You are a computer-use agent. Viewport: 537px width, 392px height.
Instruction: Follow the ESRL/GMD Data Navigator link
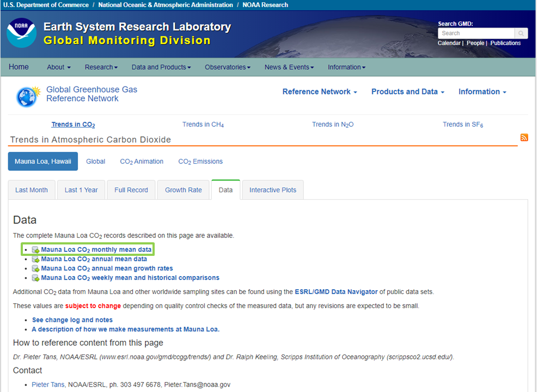(x=336, y=292)
